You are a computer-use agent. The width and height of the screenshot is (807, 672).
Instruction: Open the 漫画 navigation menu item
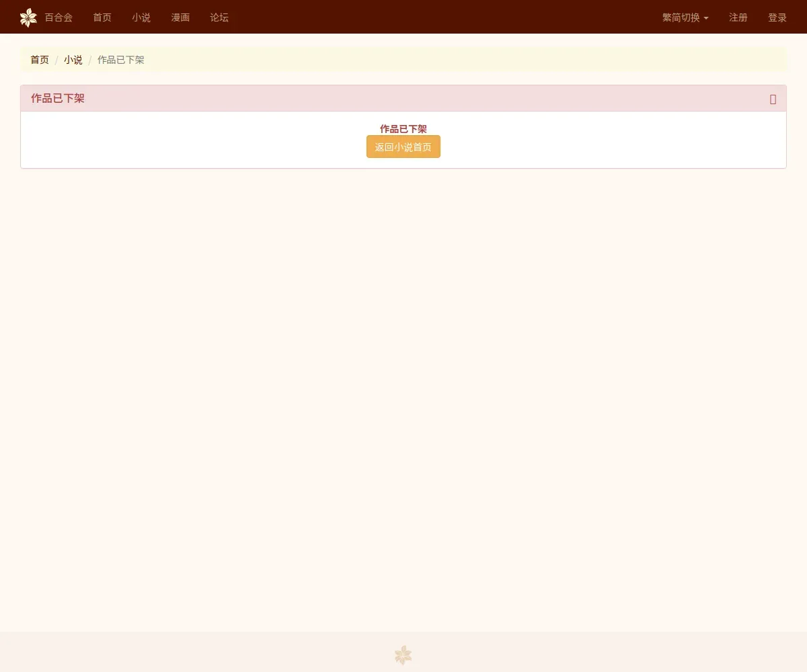click(x=180, y=17)
